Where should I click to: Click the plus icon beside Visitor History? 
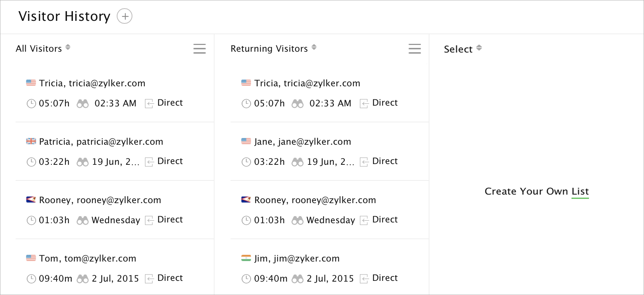(x=125, y=16)
